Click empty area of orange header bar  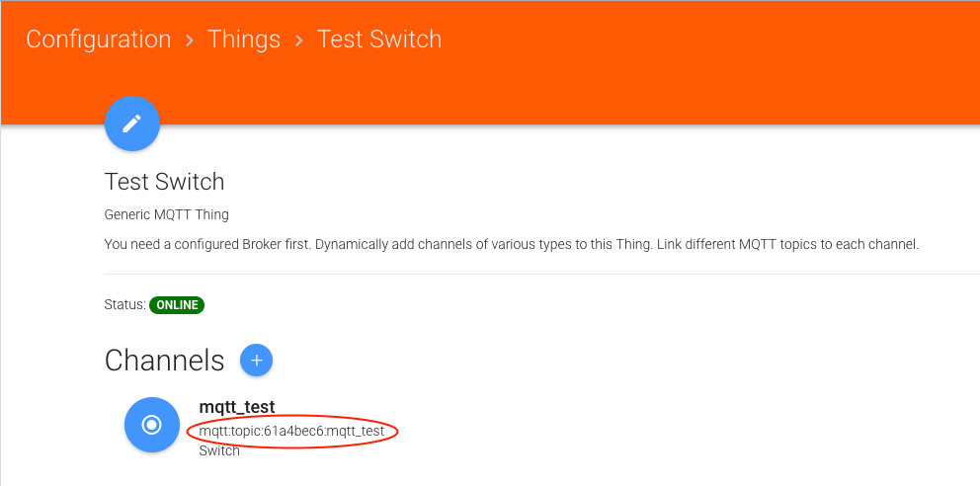coord(692,59)
